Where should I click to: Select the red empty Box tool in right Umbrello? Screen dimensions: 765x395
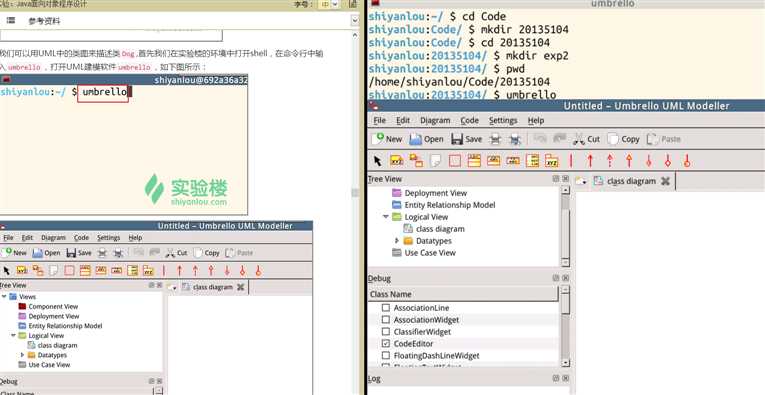coord(455,160)
